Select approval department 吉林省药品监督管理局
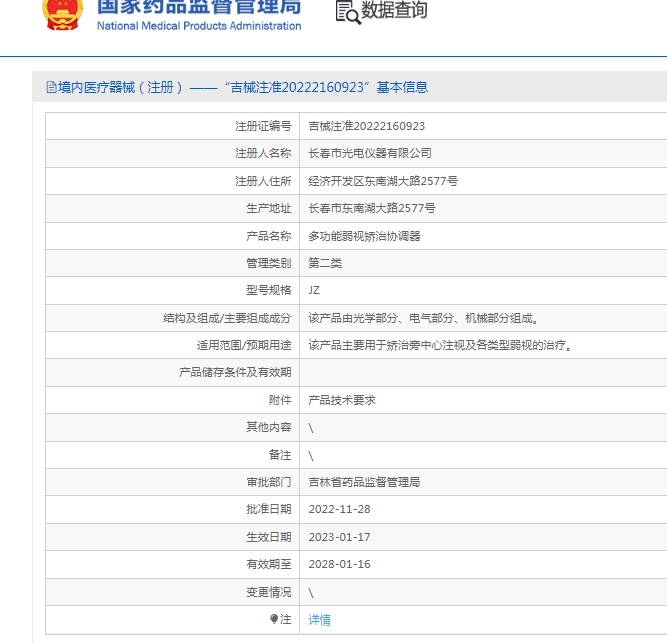 tap(364, 482)
